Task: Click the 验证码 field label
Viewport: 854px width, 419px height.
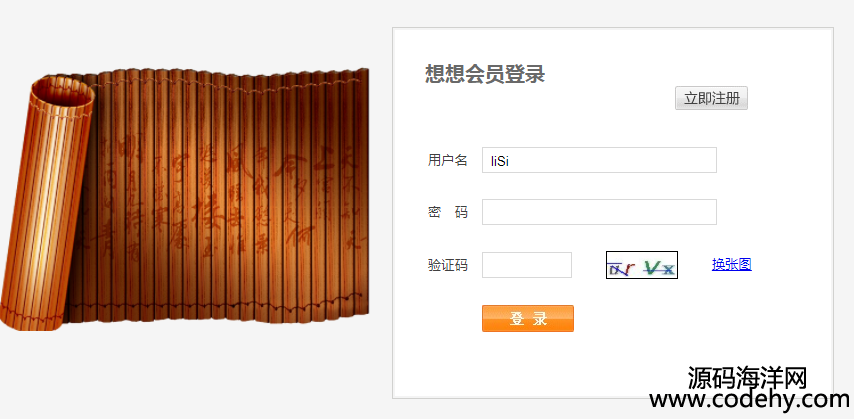Action: [448, 265]
